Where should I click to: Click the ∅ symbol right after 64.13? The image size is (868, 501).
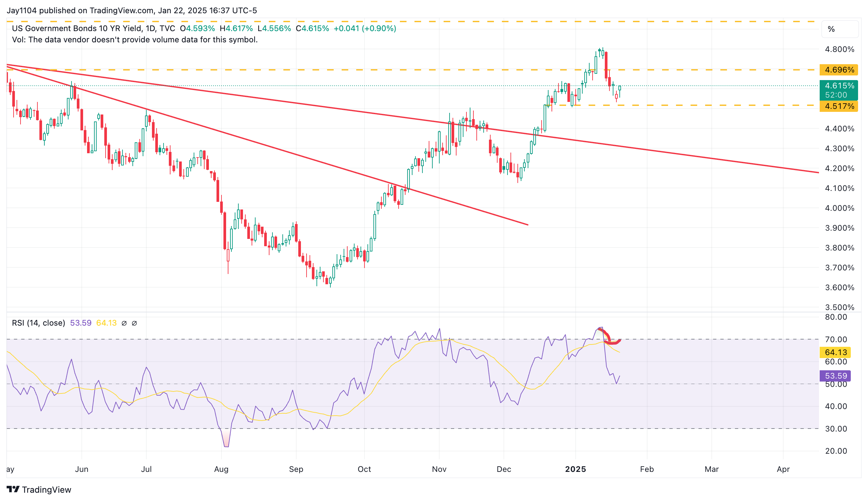[x=124, y=323]
